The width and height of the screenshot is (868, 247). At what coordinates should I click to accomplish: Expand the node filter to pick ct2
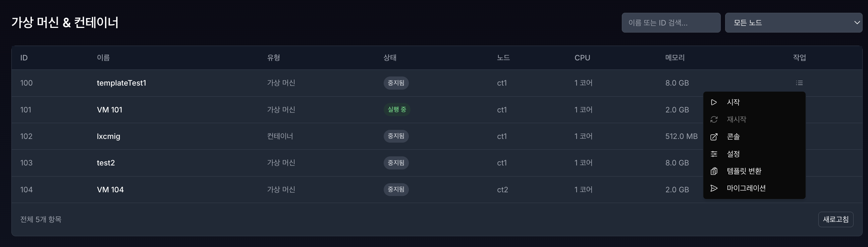(794, 22)
